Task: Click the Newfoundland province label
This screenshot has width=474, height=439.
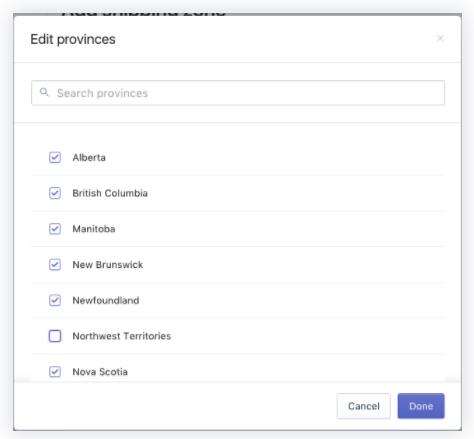Action: point(106,300)
